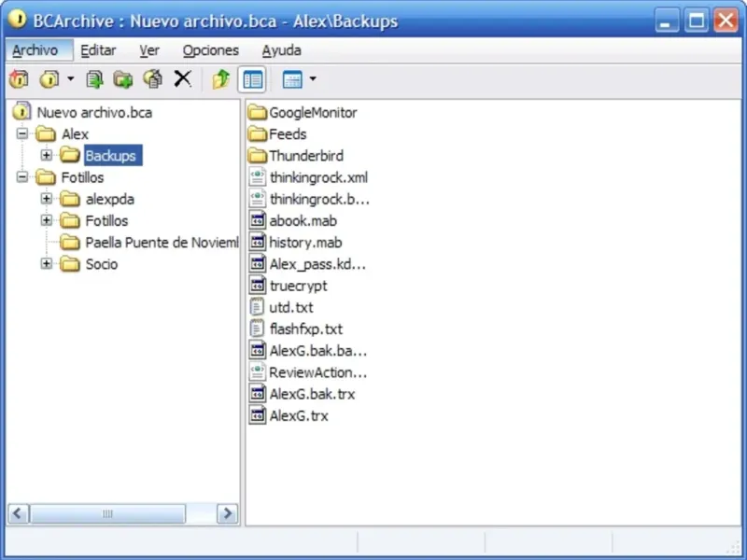Expand the alexpda tree node
This screenshot has width=747, height=560.
pyautogui.click(x=46, y=198)
